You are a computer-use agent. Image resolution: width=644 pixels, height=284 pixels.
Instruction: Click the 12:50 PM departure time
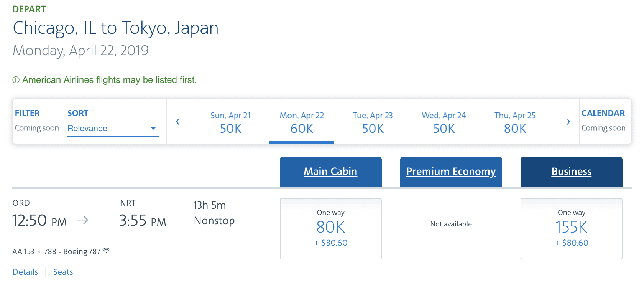pos(39,221)
